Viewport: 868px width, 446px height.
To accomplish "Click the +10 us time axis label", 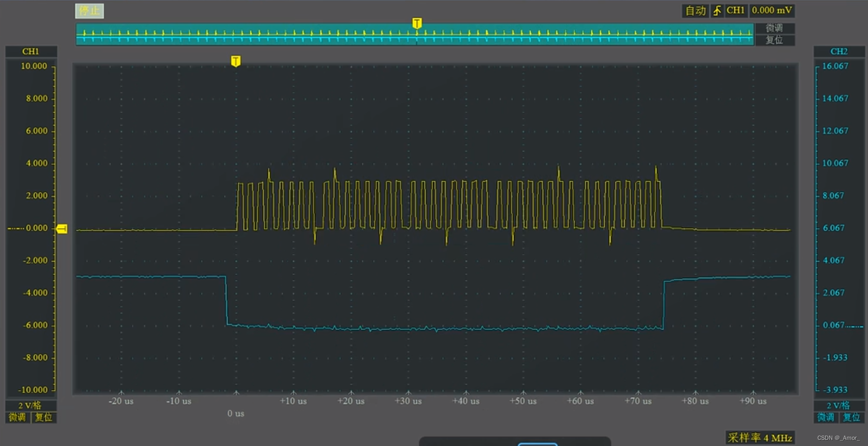I will [293, 401].
